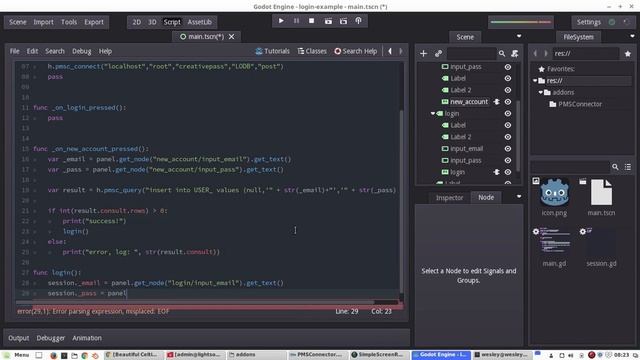Toggle favorite star for current folder
640x360 pixels.
pyautogui.click(x=628, y=53)
